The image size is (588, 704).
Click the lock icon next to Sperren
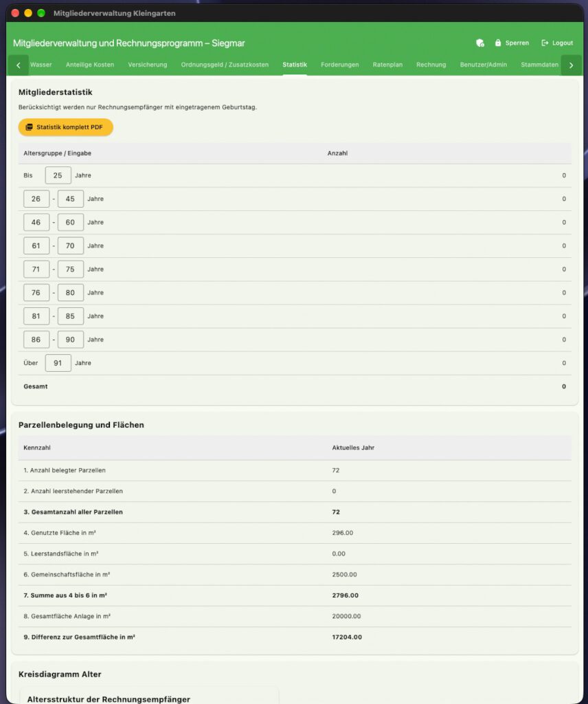(498, 43)
